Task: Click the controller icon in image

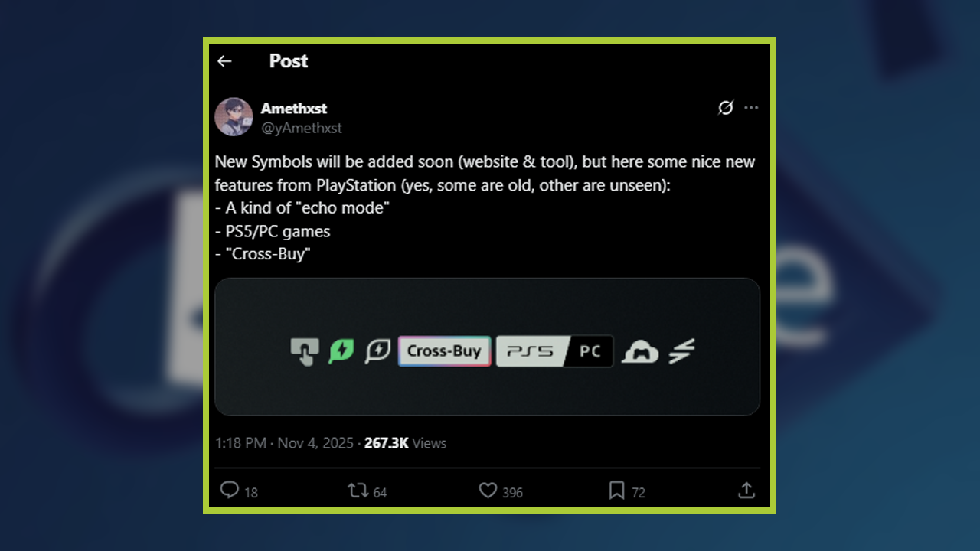Action: [640, 352]
